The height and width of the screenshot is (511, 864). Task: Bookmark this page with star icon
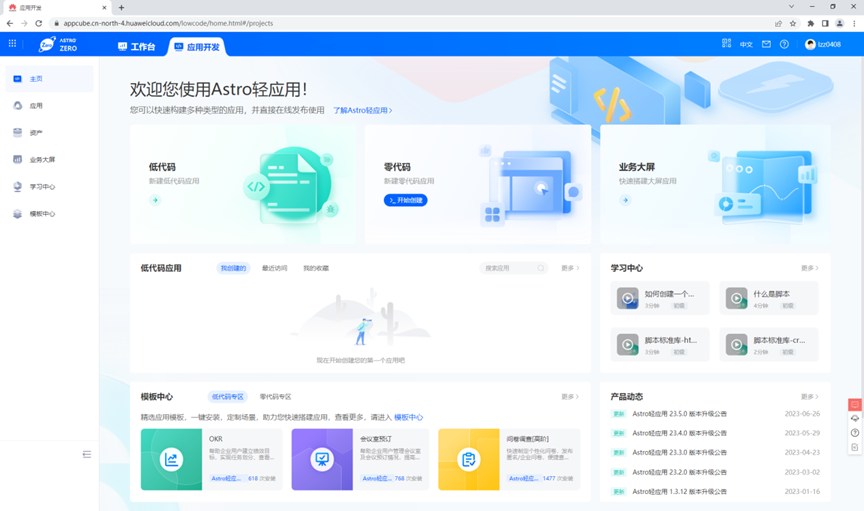click(x=793, y=23)
